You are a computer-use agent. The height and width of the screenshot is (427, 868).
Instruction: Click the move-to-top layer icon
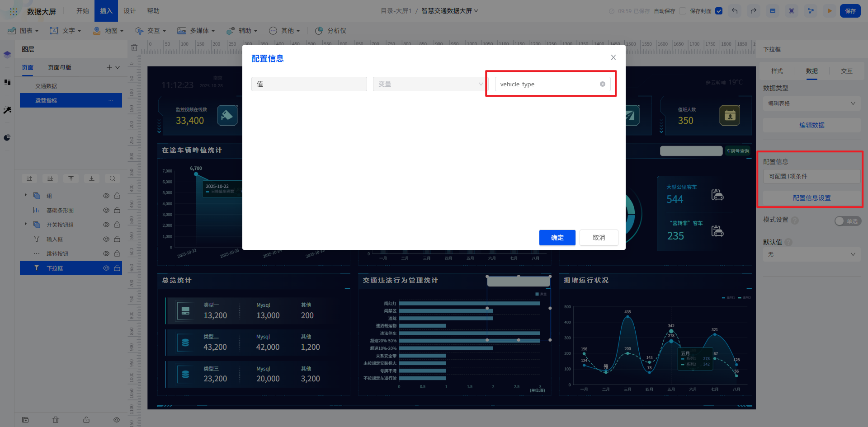pyautogui.click(x=71, y=178)
